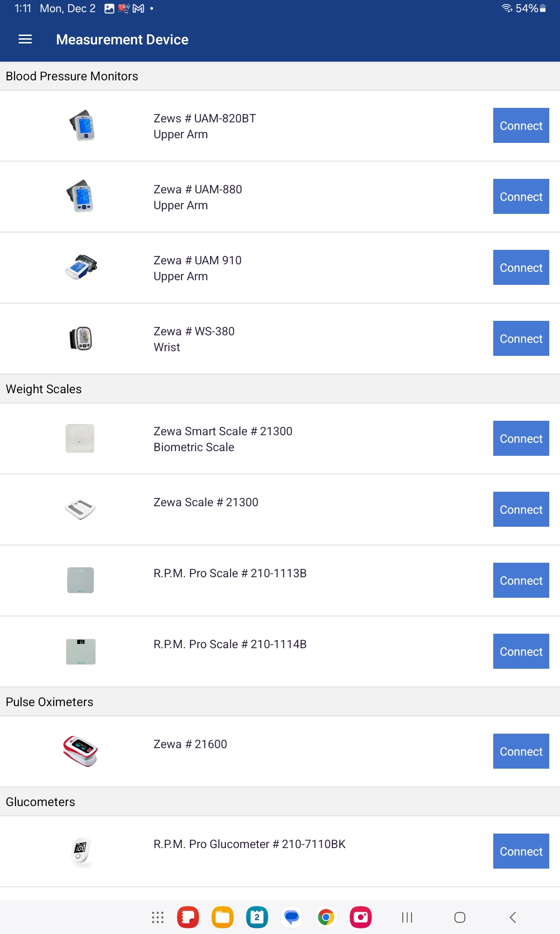Viewport: 560px width, 934px height.
Task: Tap the Zewa WS-380 wrist monitor image
Action: 80,339
